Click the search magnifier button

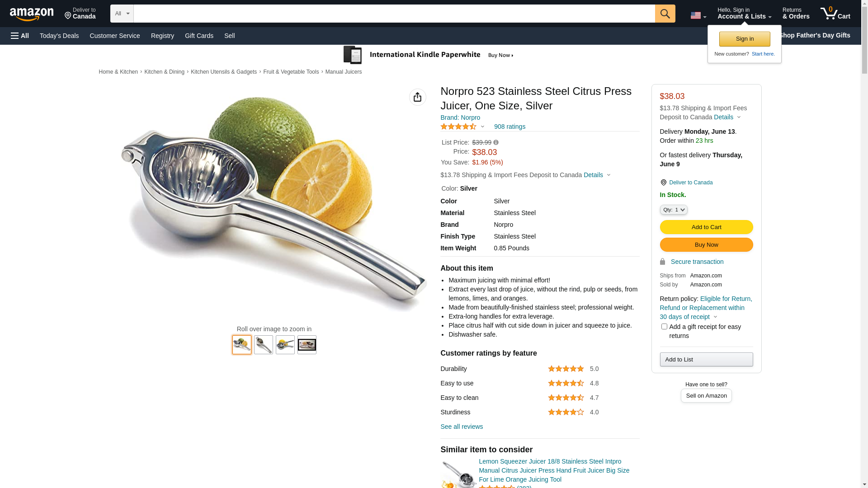(665, 14)
